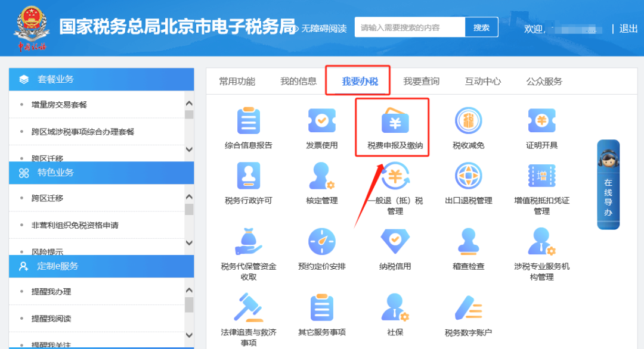Click the 搜索 button
This screenshot has width=644, height=349.
click(x=481, y=27)
